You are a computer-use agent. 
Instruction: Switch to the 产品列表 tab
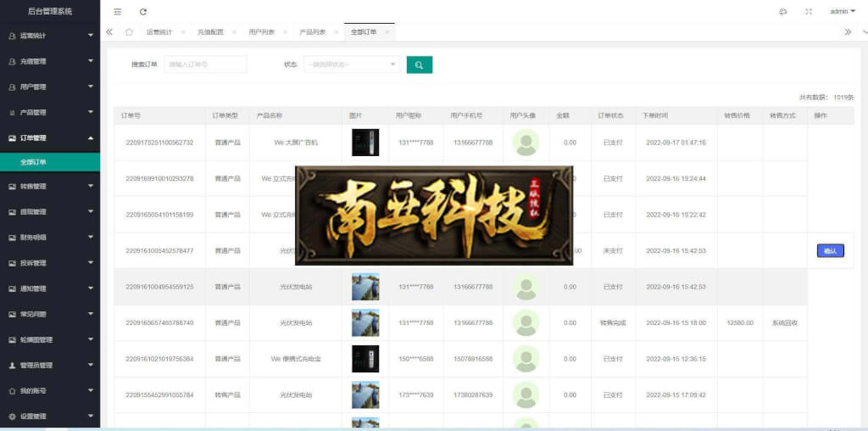pyautogui.click(x=312, y=32)
